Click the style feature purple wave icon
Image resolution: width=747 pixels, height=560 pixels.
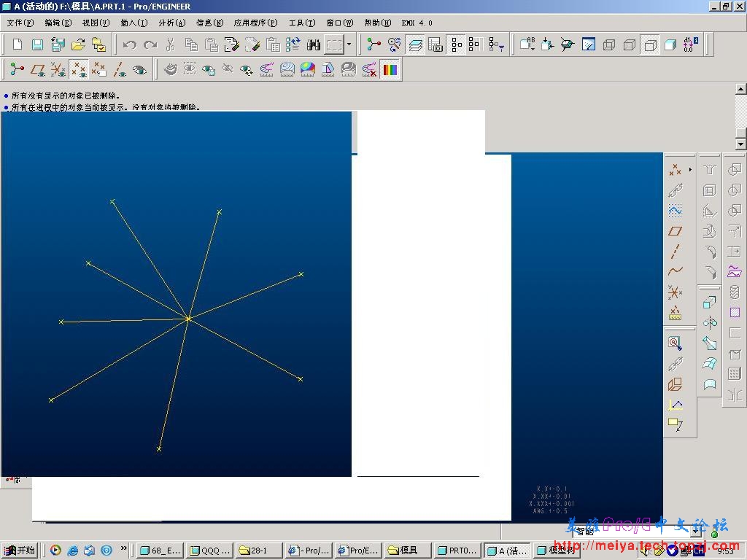(x=735, y=271)
